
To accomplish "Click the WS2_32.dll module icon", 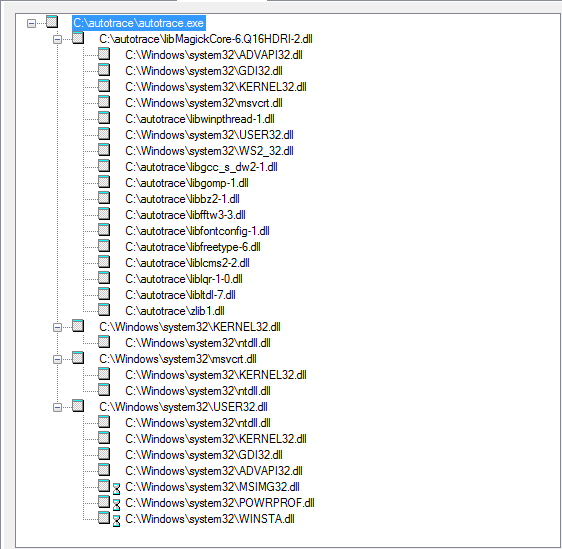I will pos(104,149).
